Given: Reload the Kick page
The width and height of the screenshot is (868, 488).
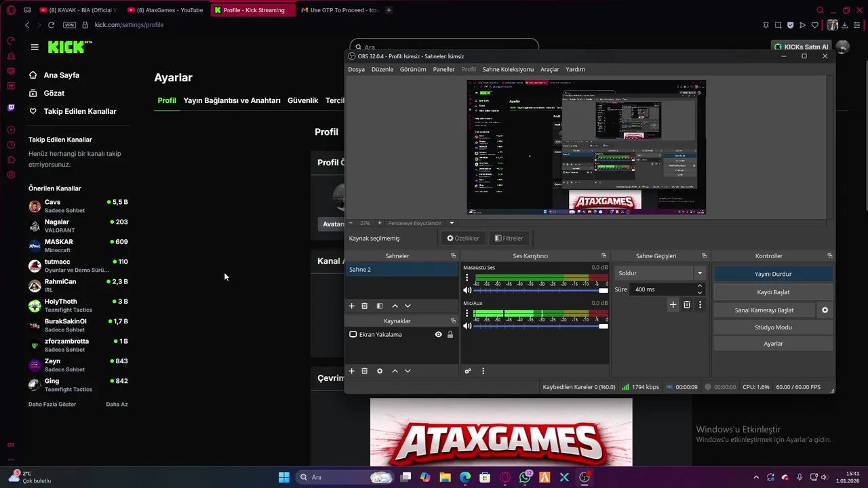Looking at the screenshot, I should [x=51, y=25].
